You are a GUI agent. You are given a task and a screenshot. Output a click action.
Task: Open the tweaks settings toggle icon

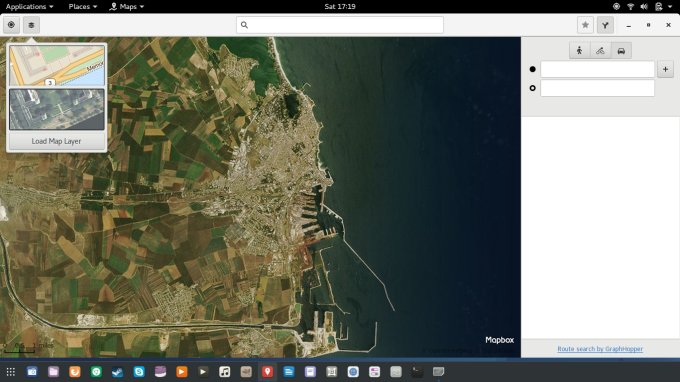point(374,372)
